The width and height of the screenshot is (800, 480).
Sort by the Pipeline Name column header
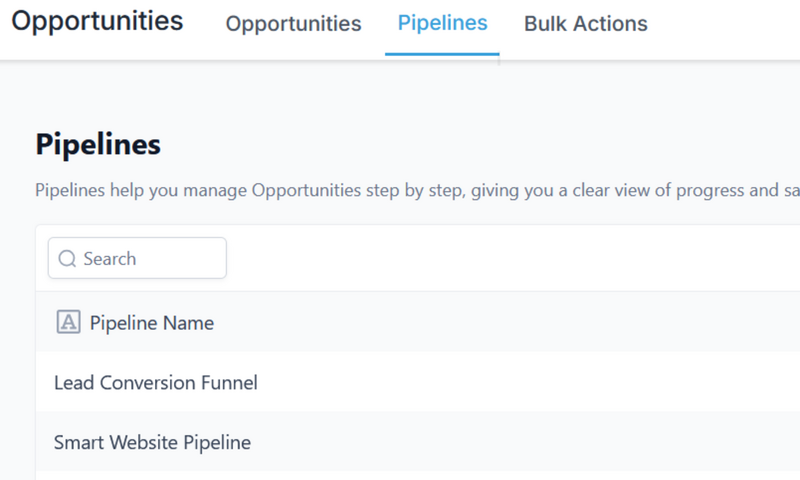click(x=152, y=323)
